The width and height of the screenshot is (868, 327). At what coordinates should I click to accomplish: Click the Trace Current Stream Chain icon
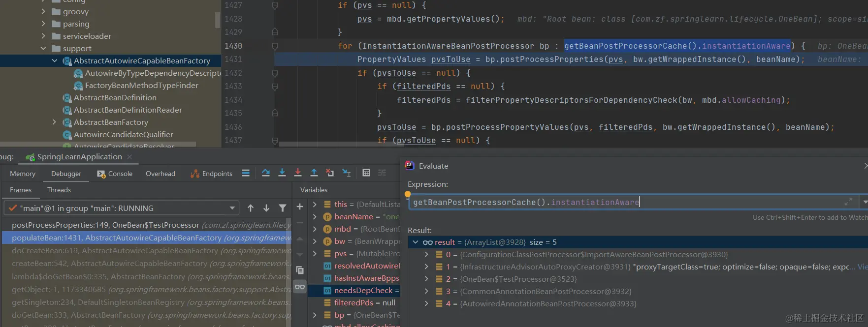[382, 173]
